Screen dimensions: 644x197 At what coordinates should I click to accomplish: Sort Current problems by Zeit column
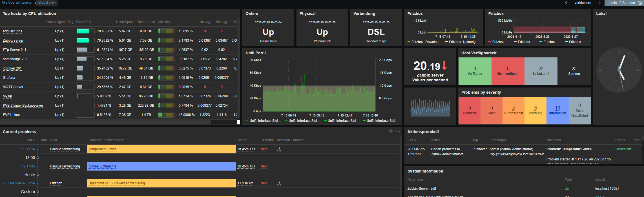coord(30,140)
